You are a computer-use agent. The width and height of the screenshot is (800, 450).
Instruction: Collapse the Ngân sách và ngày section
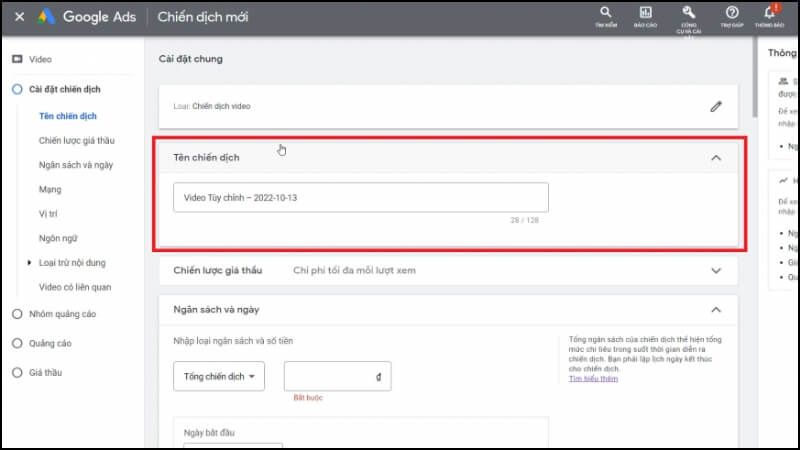click(715, 310)
